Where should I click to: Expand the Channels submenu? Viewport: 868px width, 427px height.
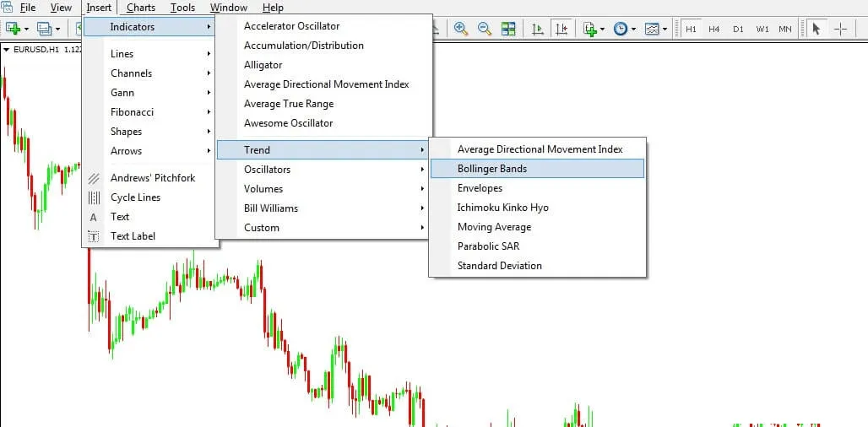(x=149, y=73)
